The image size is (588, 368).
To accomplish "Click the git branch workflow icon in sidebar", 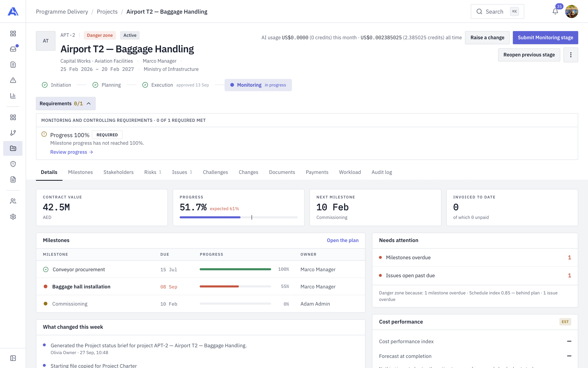I will (x=13, y=133).
